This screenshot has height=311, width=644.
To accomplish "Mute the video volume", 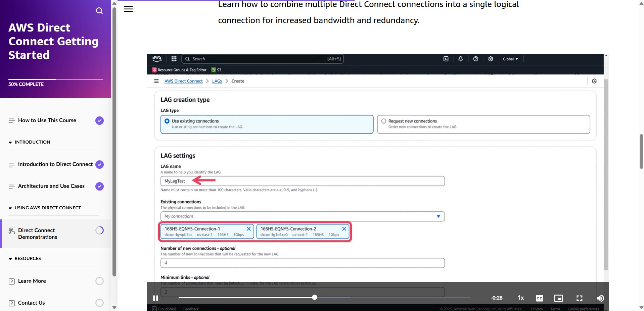I will point(600,298).
